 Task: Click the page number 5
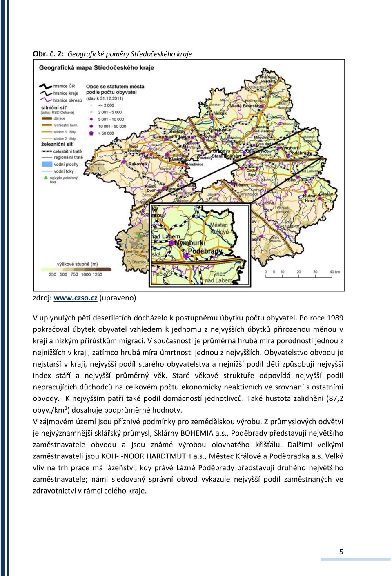(x=341, y=552)
